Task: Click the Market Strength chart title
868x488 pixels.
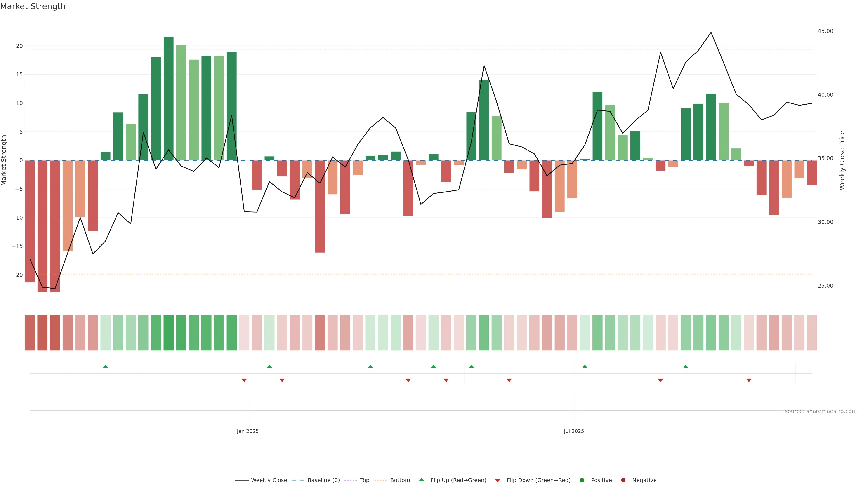Action: point(33,6)
